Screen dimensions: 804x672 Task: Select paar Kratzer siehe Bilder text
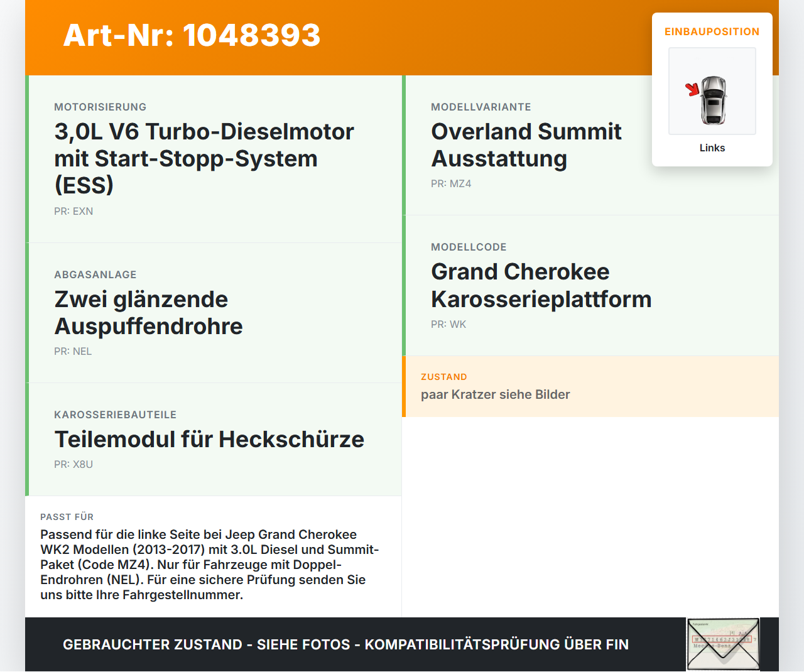(x=496, y=394)
